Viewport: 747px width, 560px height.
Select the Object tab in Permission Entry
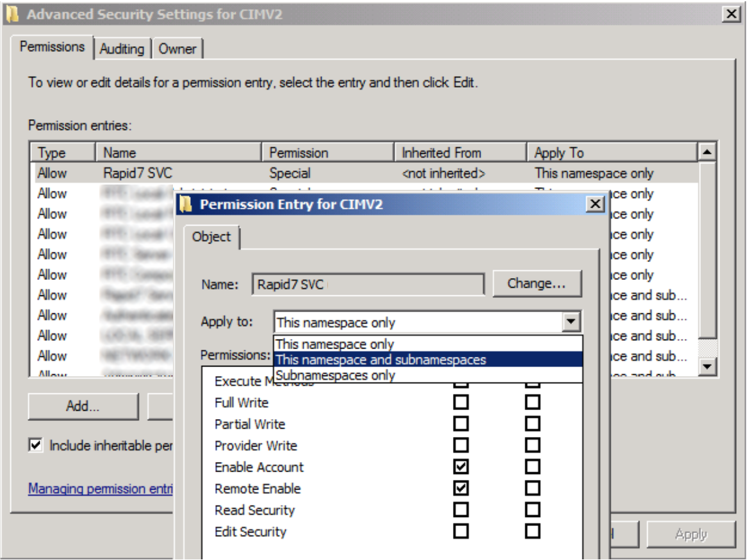[x=211, y=237]
